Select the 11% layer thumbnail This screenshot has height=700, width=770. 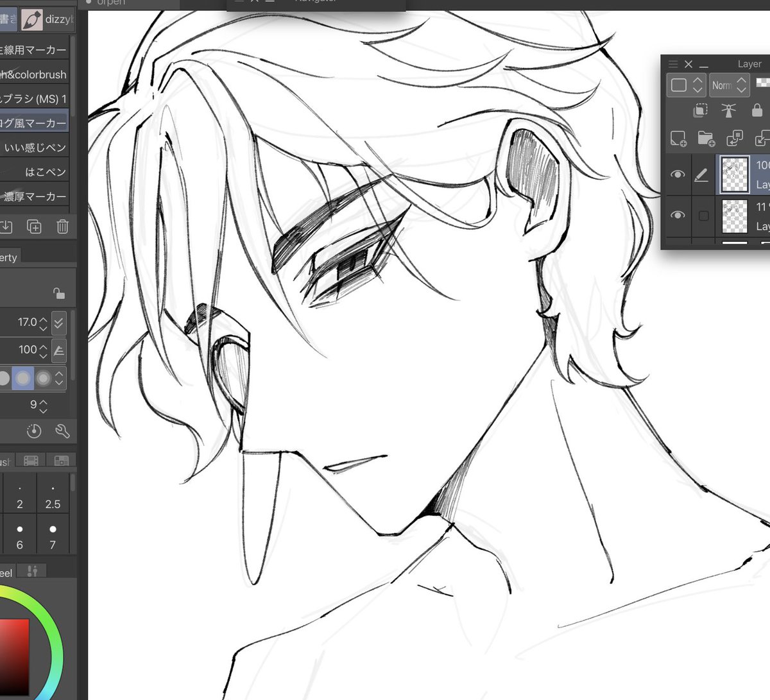pyautogui.click(x=735, y=216)
